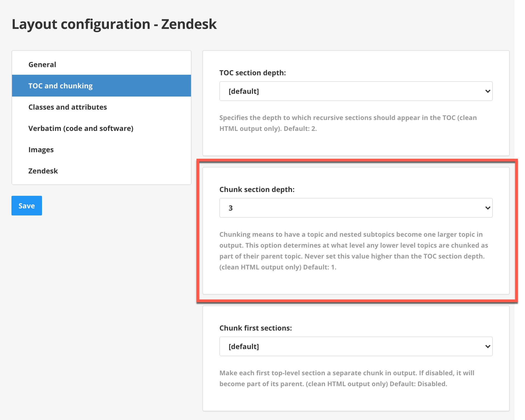Open the TOC section depth dropdown
Image resolution: width=525 pixels, height=420 pixels.
(x=355, y=91)
